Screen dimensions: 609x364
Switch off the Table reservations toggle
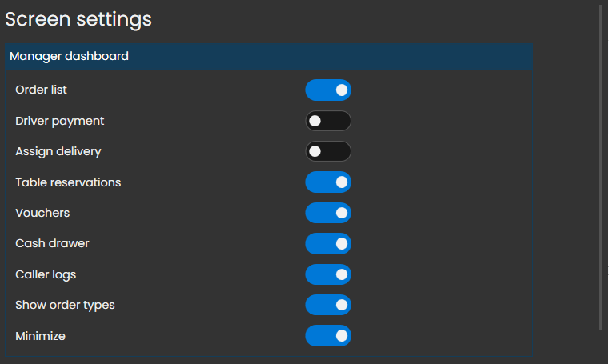[328, 182]
